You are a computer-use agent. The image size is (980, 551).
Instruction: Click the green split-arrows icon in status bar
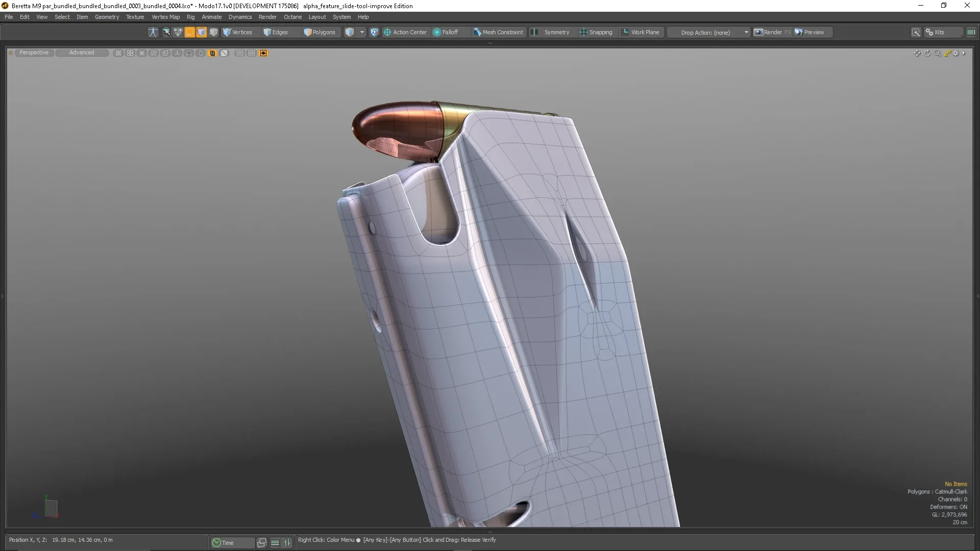287,543
